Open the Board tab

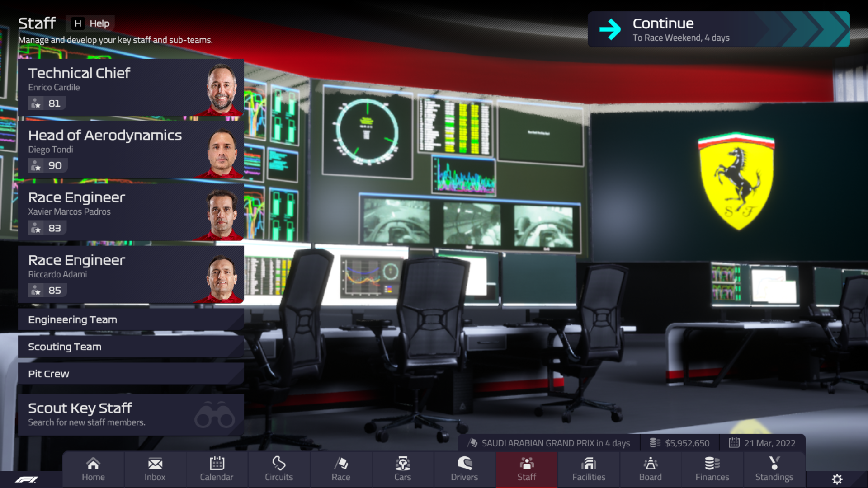click(x=650, y=469)
